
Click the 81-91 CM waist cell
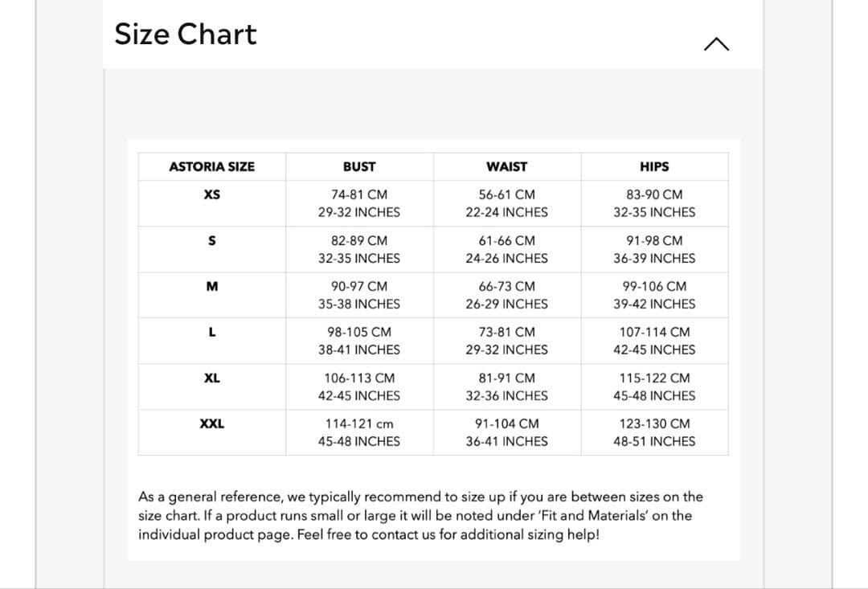pos(507,378)
